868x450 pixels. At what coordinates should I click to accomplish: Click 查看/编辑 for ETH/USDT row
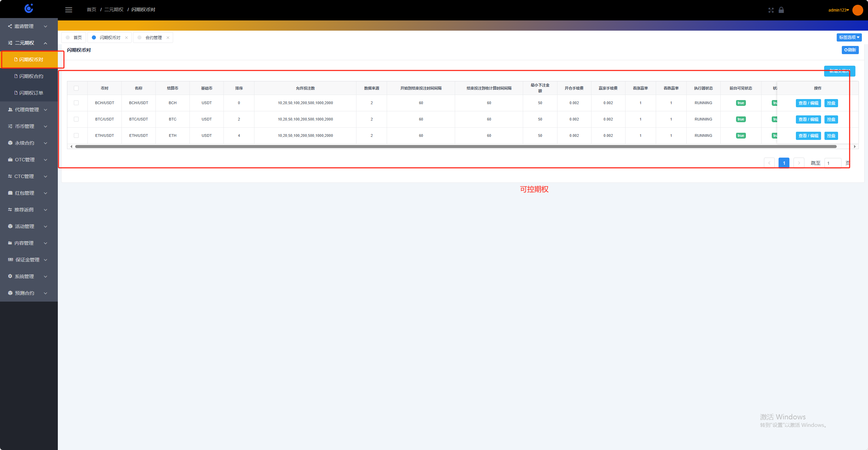click(x=808, y=136)
